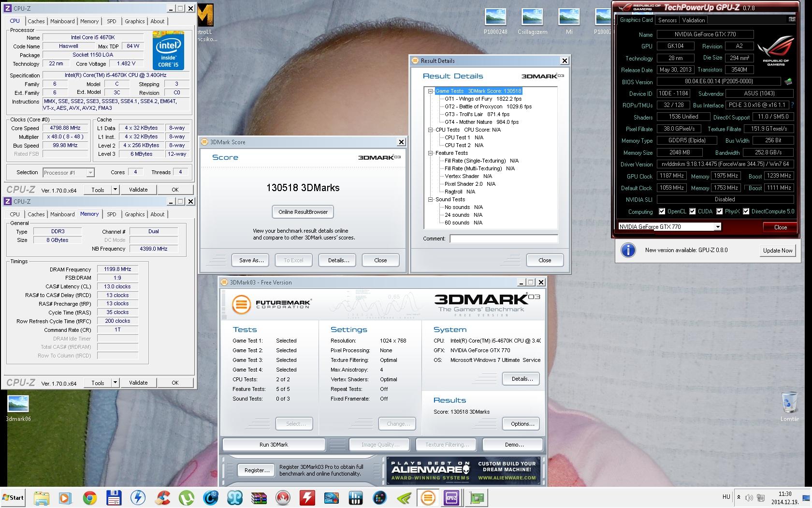Select GT1 - Wings of Fury result row

(483, 99)
